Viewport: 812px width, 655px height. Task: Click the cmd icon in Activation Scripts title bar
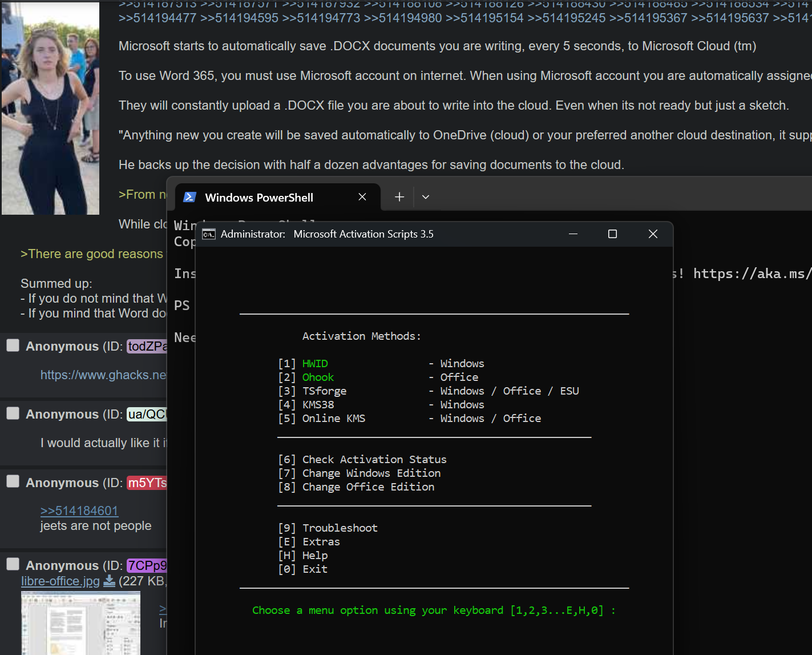point(209,234)
